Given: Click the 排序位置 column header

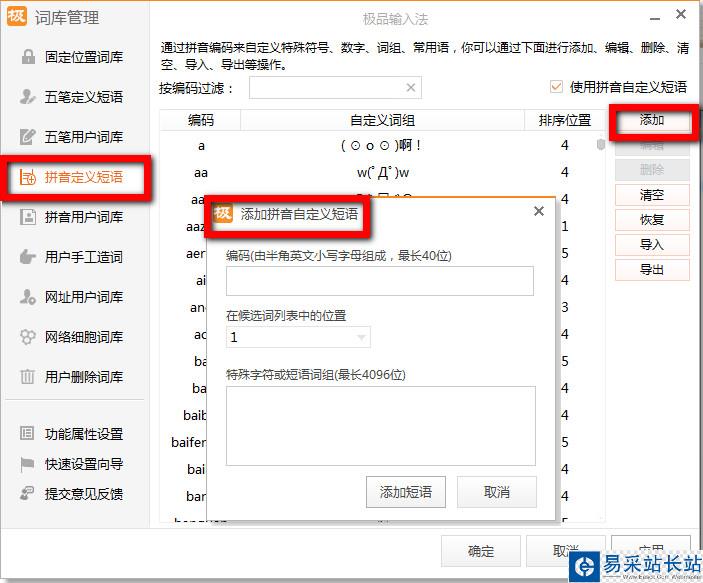Looking at the screenshot, I should [565, 120].
